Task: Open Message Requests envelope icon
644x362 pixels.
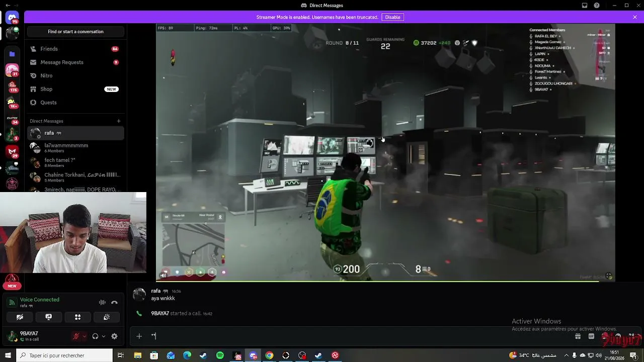Action: tap(34, 62)
